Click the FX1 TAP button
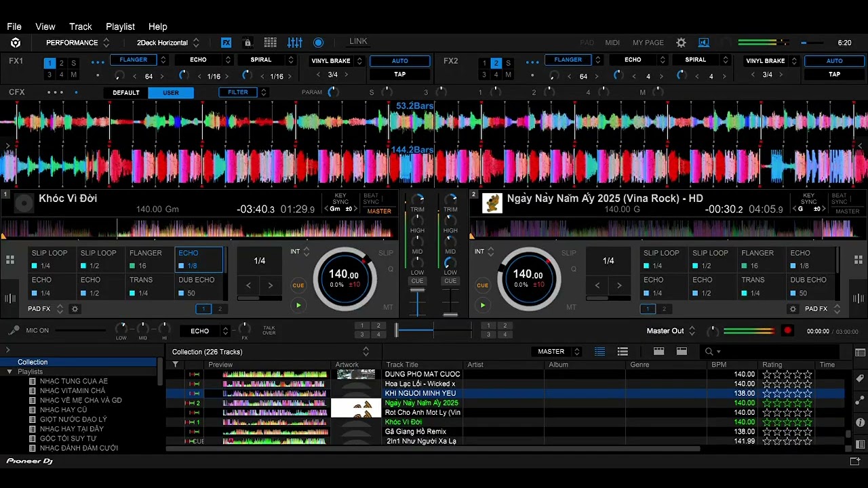Image resolution: width=868 pixels, height=488 pixels. pos(400,74)
